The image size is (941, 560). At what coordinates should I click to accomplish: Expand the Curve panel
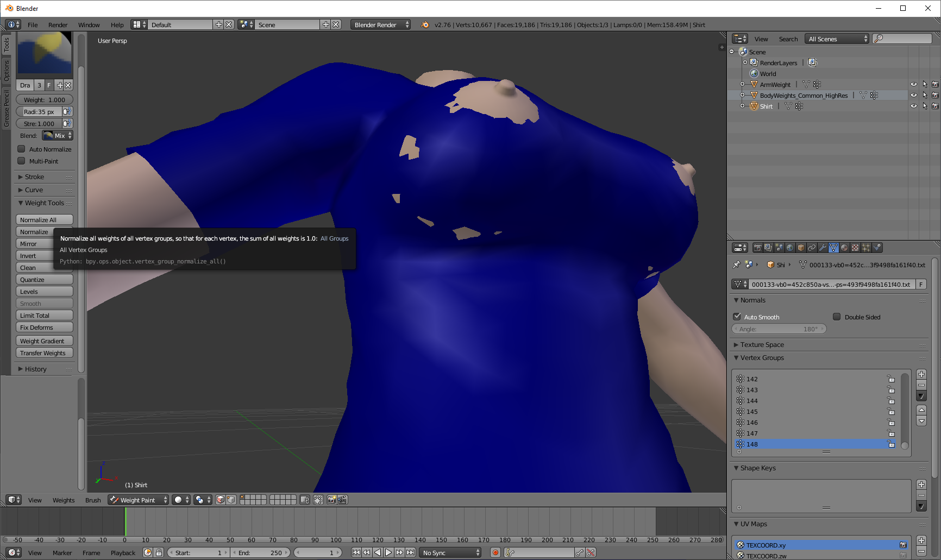pyautogui.click(x=33, y=190)
